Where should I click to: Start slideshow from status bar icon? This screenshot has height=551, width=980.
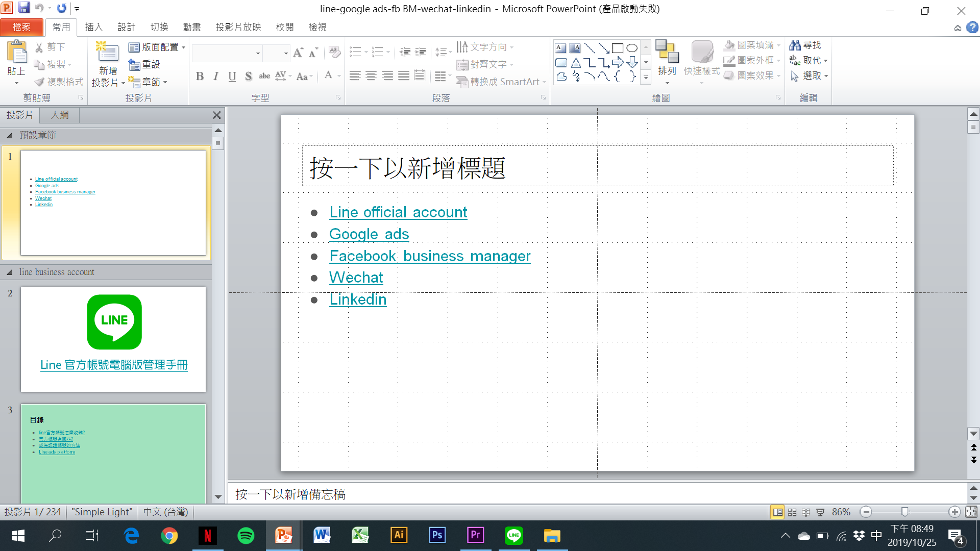(820, 512)
